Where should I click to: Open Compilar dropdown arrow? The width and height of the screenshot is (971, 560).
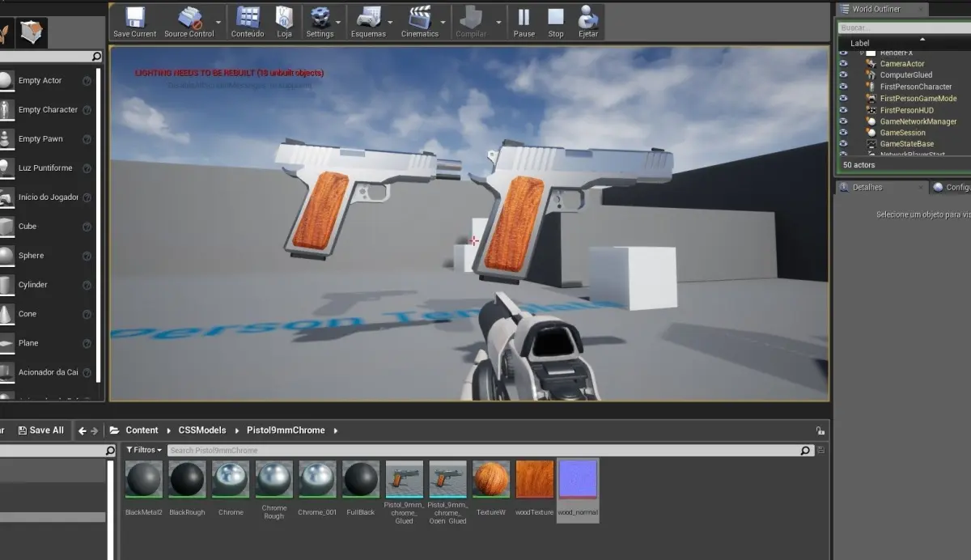point(498,23)
